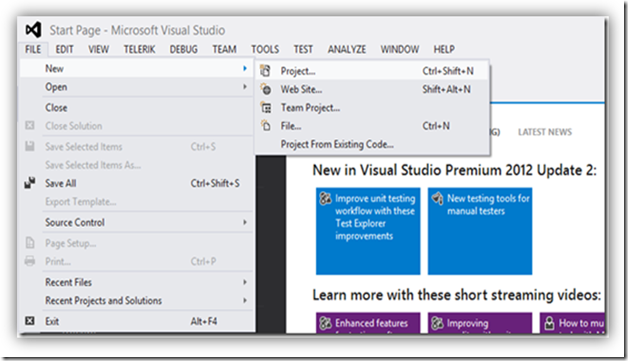Choose Recent Files menu entry
This screenshot has width=628, height=361.
click(x=137, y=282)
